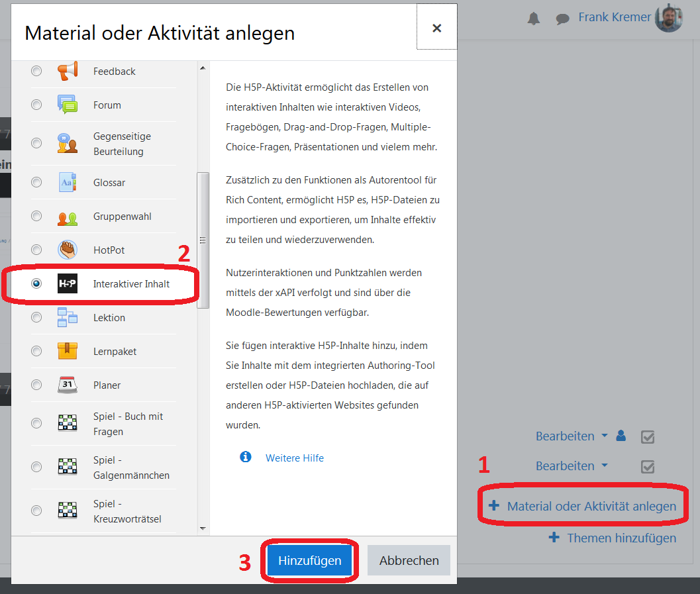Screen dimensions: 700x594
Task: Click the Planer calendar icon
Action: point(68,385)
